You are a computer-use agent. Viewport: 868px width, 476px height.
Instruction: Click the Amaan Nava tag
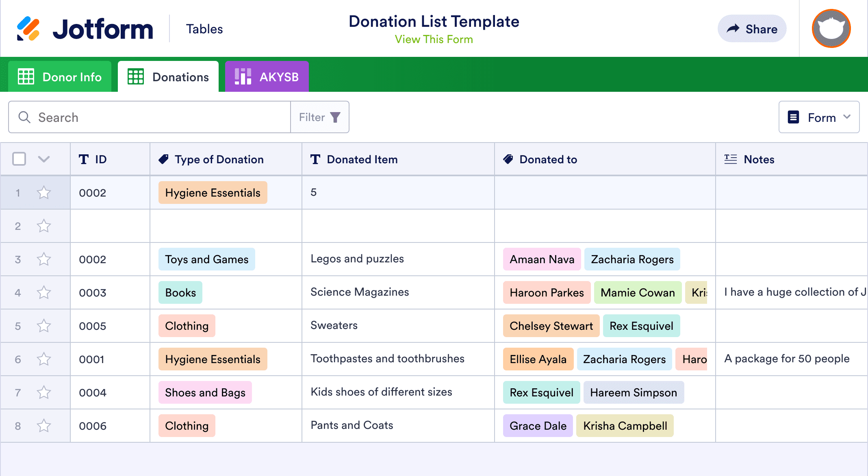pyautogui.click(x=542, y=259)
